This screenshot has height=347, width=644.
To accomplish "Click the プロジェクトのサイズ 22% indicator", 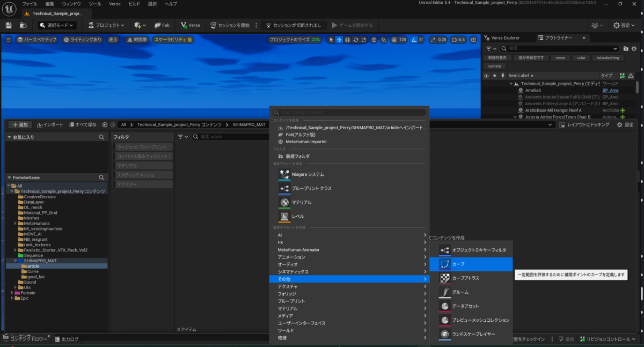I will 295,40.
